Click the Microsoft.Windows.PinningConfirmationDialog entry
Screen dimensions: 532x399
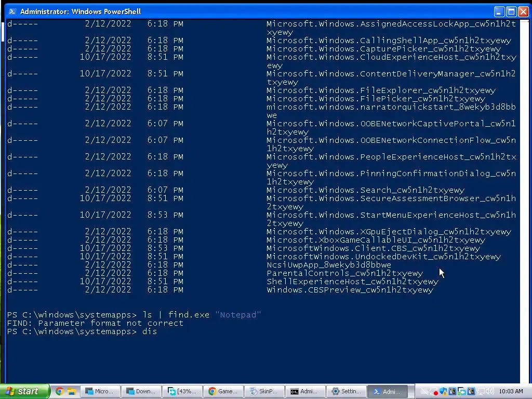pyautogui.click(x=391, y=178)
